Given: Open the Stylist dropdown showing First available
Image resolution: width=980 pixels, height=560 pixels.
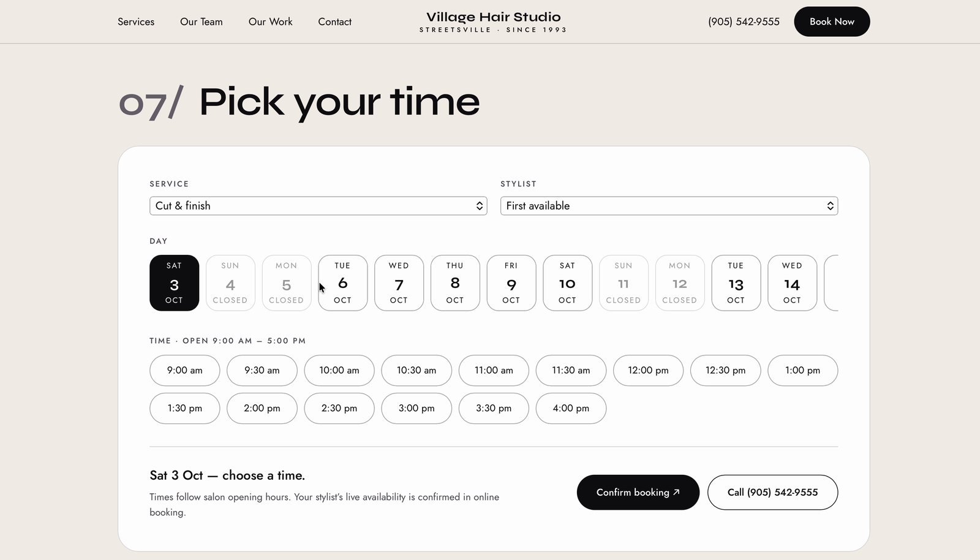Looking at the screenshot, I should coord(669,206).
